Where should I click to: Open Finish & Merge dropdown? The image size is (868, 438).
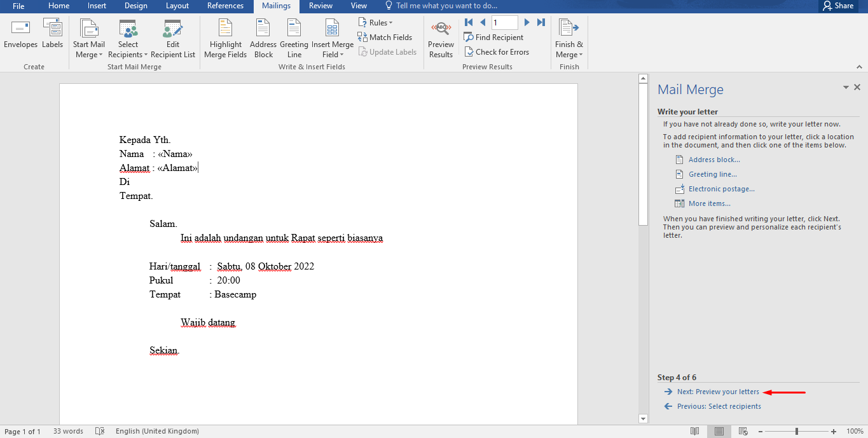point(568,39)
